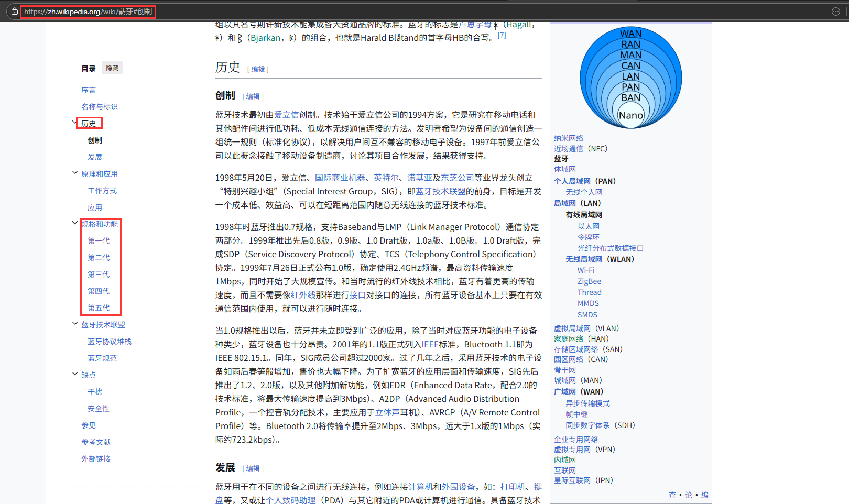Open the IEEE link in paragraph
This screenshot has width=849, height=504.
click(x=430, y=344)
